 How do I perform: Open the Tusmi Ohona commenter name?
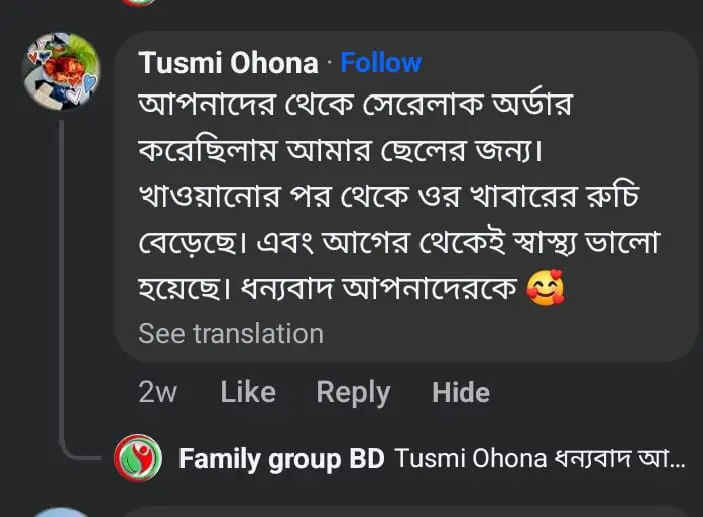click(x=228, y=63)
